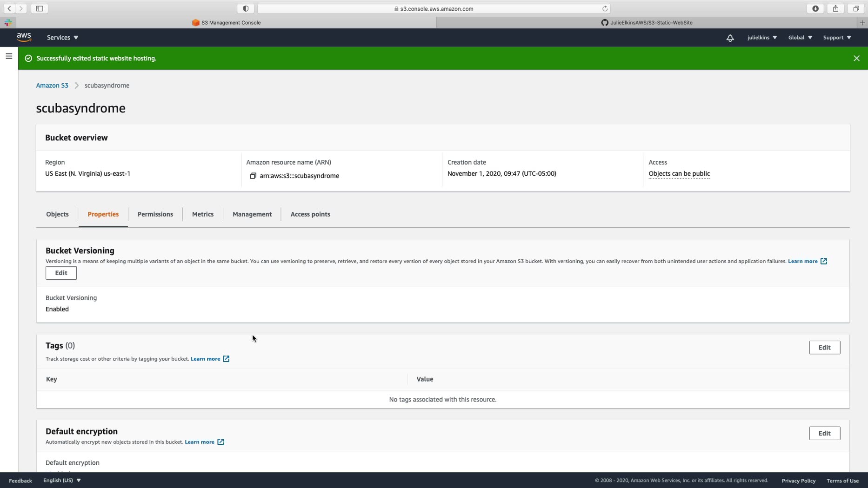Add a new Safari tab

coord(862,22)
